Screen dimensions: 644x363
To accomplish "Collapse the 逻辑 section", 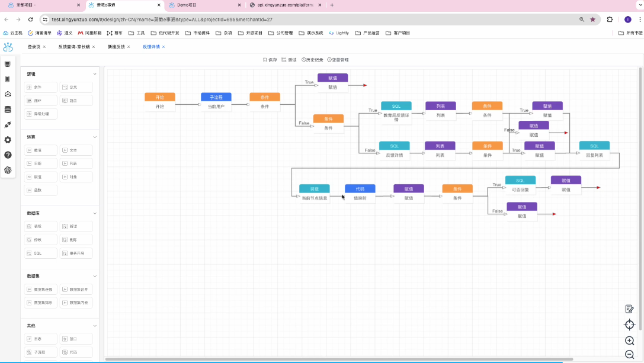I will (x=95, y=74).
